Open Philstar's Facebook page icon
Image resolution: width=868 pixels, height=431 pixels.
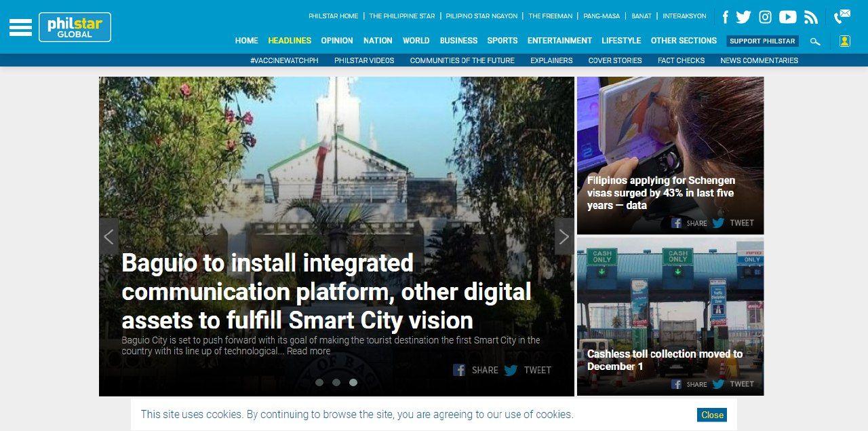click(725, 17)
